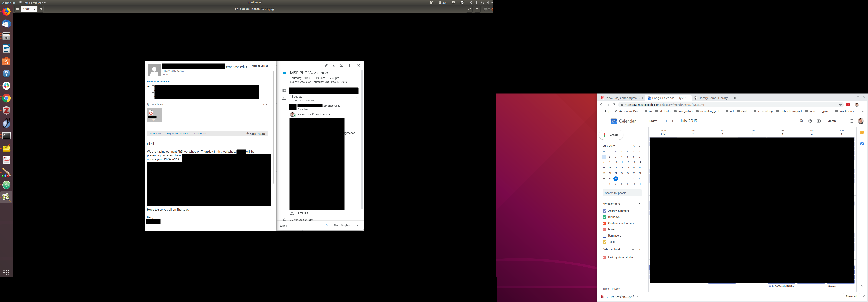
Task: Open calendar main menu hamburger icon
Action: pos(604,121)
